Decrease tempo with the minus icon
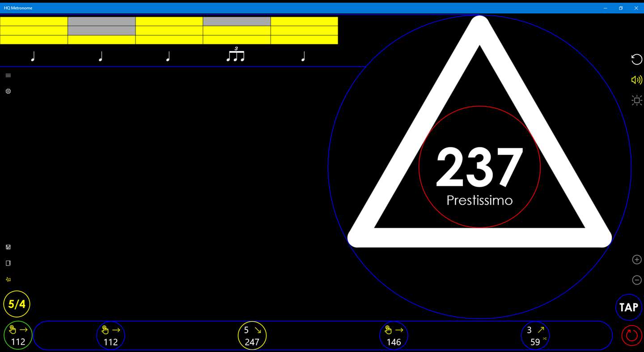This screenshot has width=644, height=352. click(637, 280)
